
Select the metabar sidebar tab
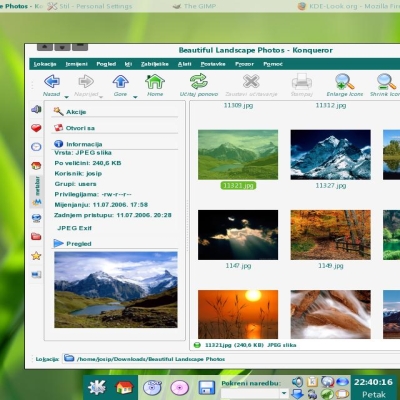point(36,192)
